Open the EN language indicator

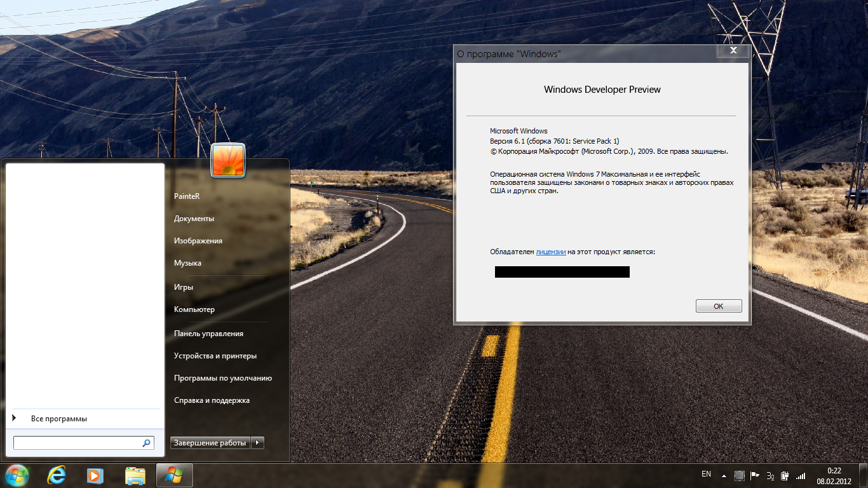706,474
